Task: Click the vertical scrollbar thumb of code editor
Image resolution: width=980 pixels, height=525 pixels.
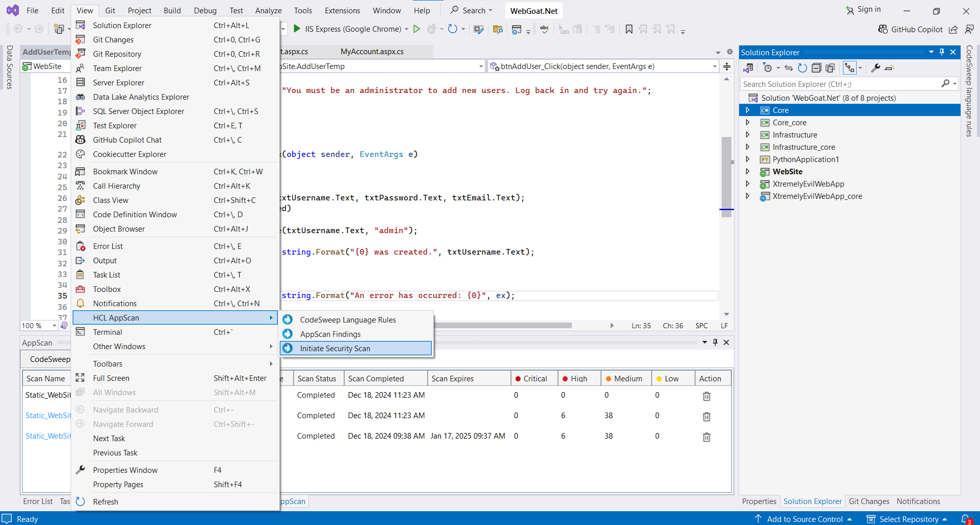Action: [726, 177]
